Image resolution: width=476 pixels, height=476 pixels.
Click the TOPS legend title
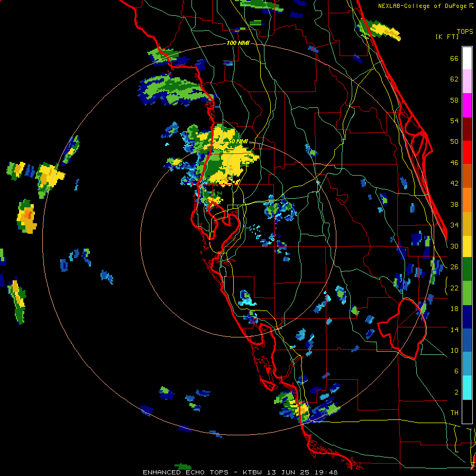[x=465, y=32]
